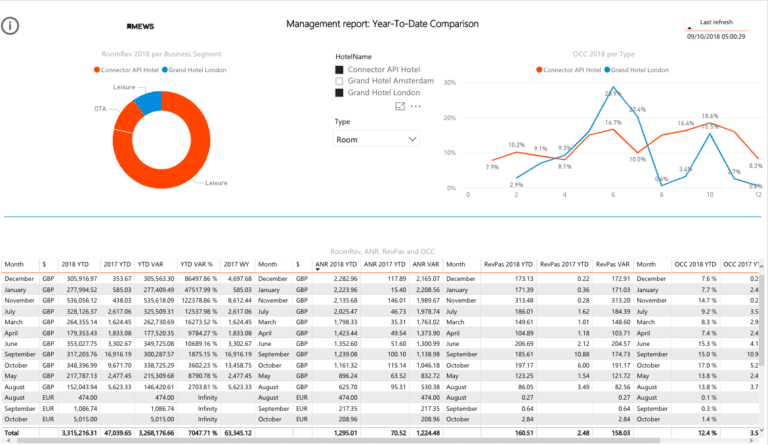Open the focus mode icon below the HotelName slicer
Viewport: 768px width, 445px height.
click(x=401, y=105)
